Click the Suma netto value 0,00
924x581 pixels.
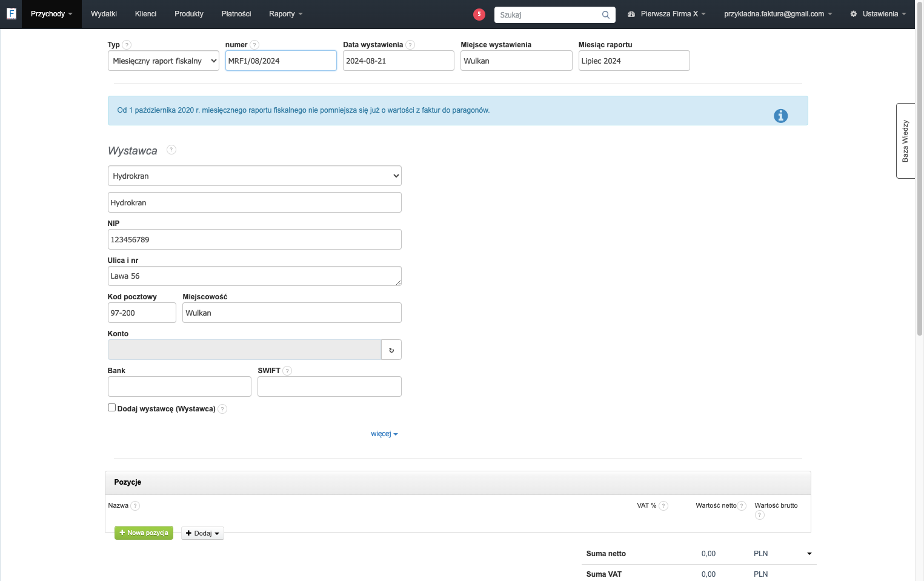[708, 554]
